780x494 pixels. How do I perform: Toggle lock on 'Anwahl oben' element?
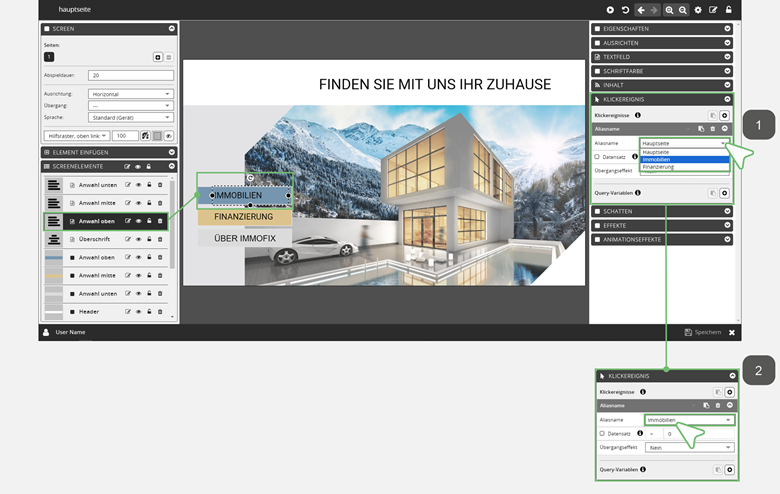[149, 221]
